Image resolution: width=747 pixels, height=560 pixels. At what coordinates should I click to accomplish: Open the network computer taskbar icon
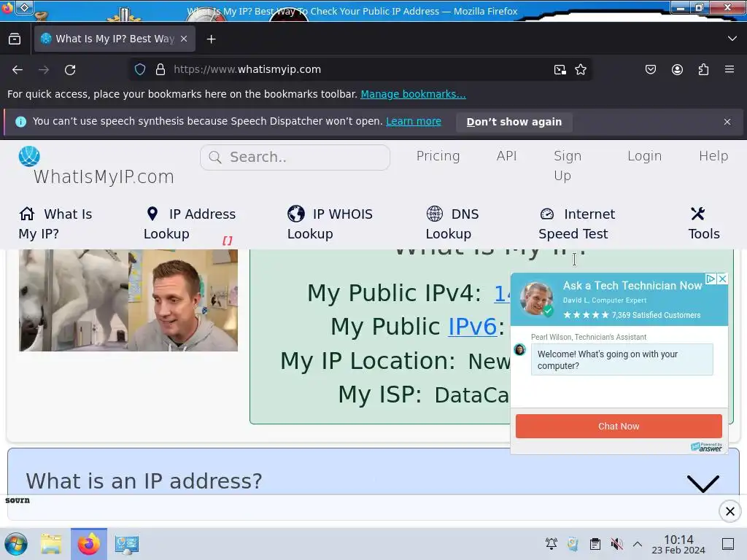pyautogui.click(x=127, y=544)
